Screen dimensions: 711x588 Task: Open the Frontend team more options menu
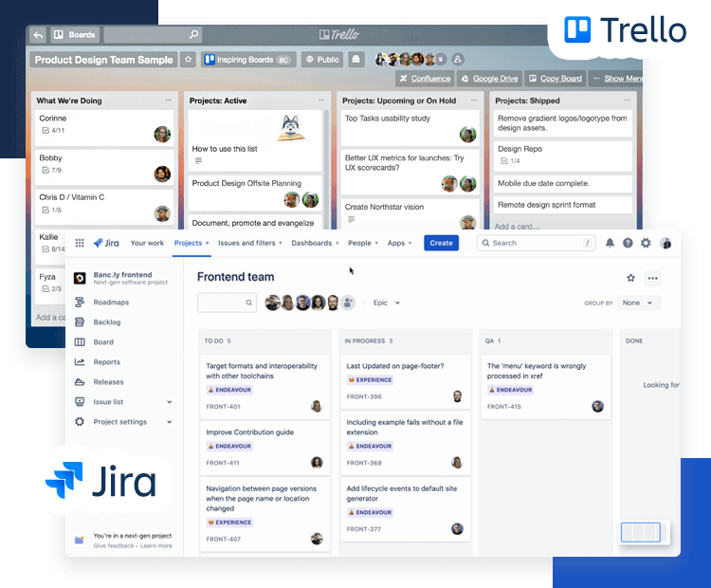coord(652,278)
